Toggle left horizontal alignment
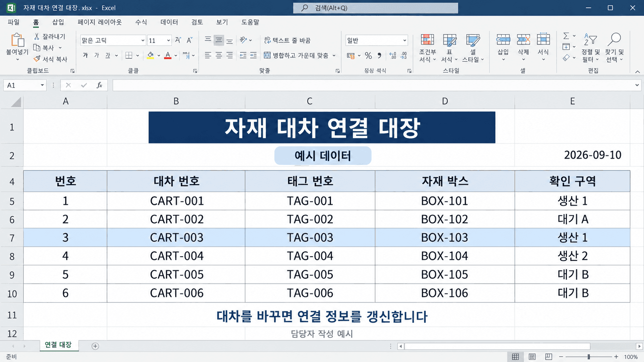The image size is (644, 362). 208,55
